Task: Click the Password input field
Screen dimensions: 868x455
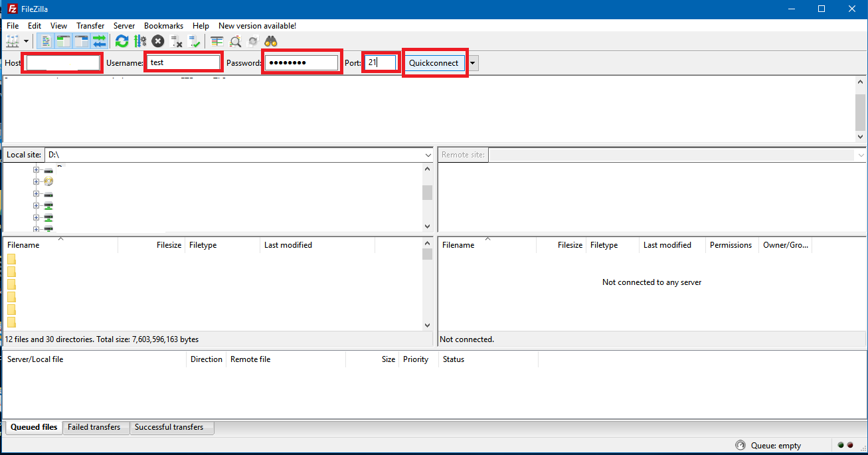Action: point(302,63)
